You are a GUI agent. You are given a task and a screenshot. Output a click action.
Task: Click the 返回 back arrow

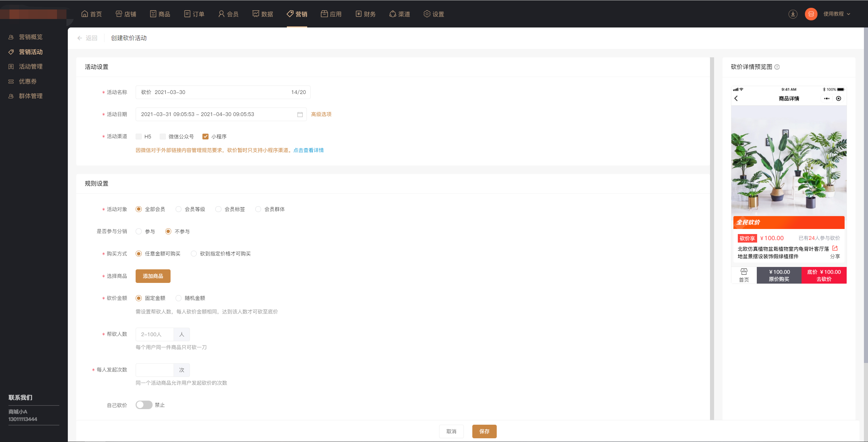tap(80, 38)
